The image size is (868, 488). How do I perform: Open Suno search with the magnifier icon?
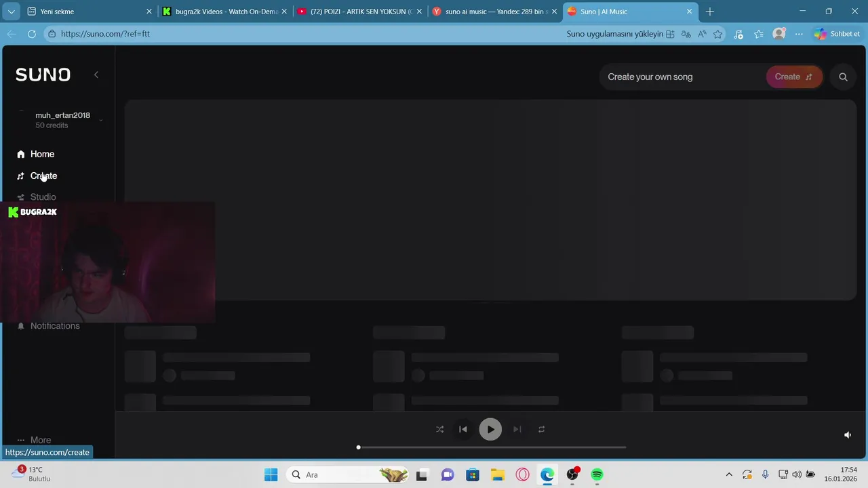click(843, 77)
